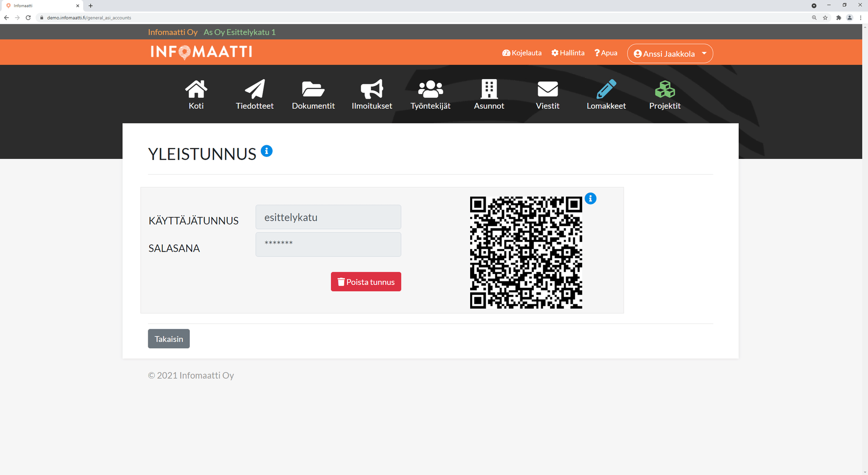The image size is (868, 475).
Task: Click the browser forward arrow
Action: tap(17, 18)
